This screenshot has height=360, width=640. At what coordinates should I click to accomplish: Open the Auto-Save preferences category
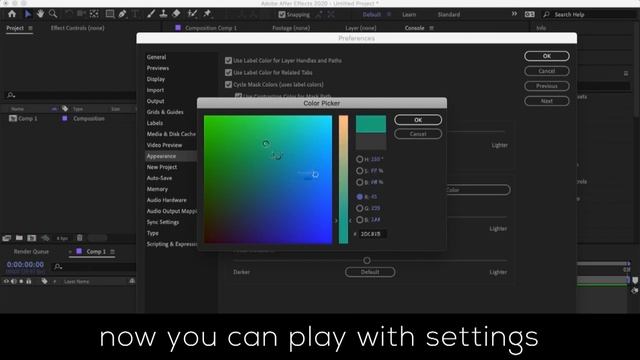coord(159,178)
